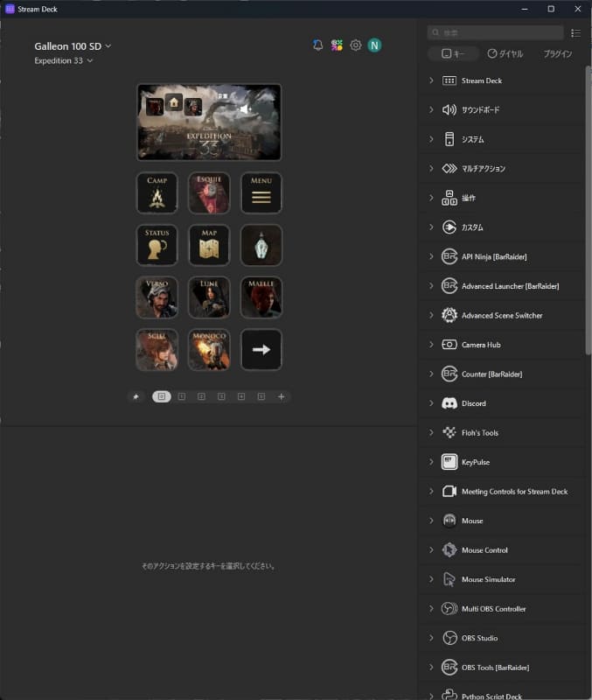Click the Multi OBS Controller icon
The image size is (592, 700).
pyautogui.click(x=449, y=608)
